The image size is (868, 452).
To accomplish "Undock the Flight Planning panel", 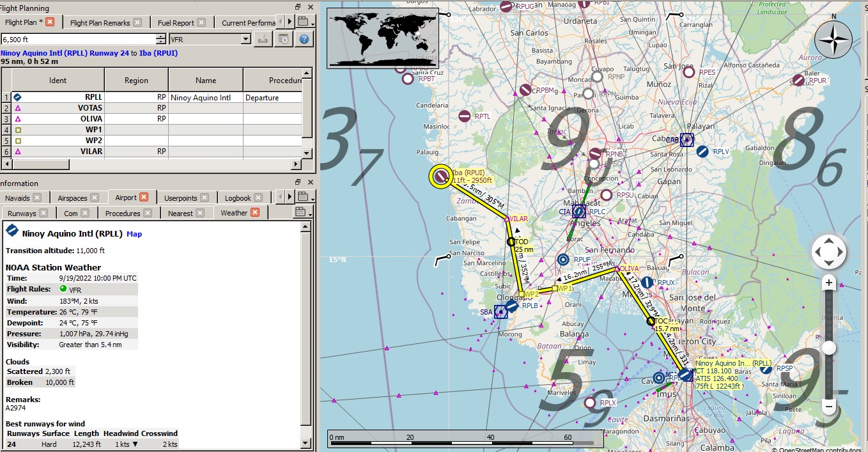I will coord(298,7).
